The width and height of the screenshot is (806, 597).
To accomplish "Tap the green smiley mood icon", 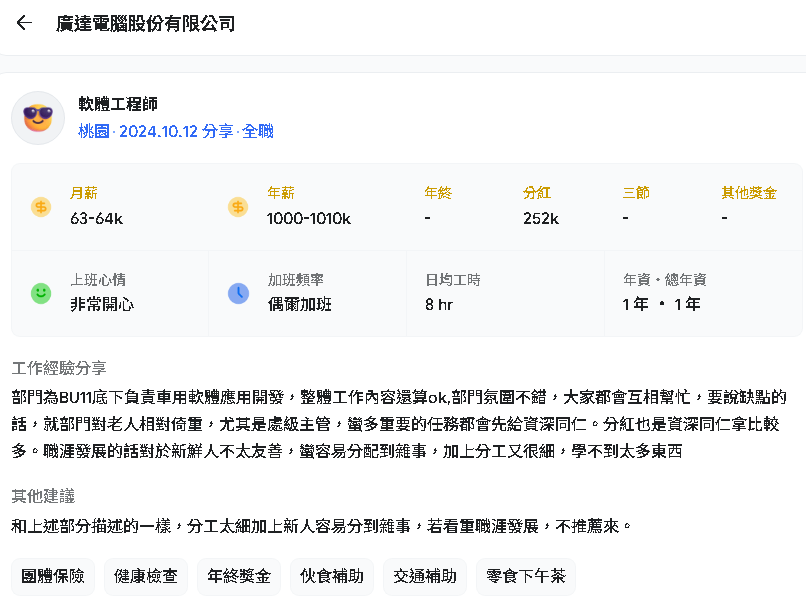I will tap(41, 294).
